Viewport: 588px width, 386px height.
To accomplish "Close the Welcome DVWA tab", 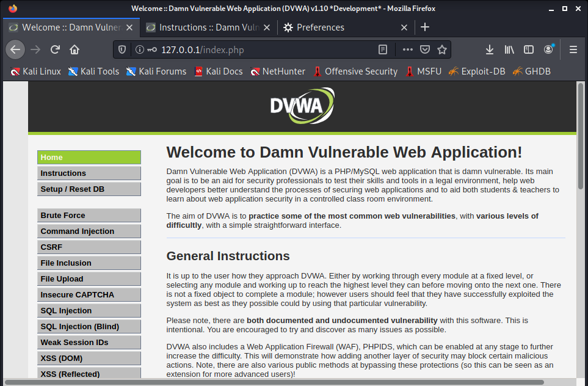I will coord(129,27).
